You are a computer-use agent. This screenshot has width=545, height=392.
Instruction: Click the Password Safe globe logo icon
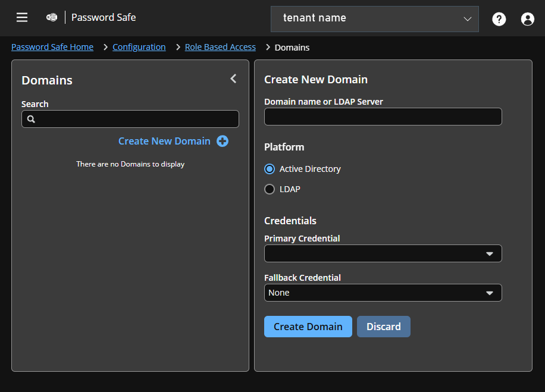coord(52,17)
